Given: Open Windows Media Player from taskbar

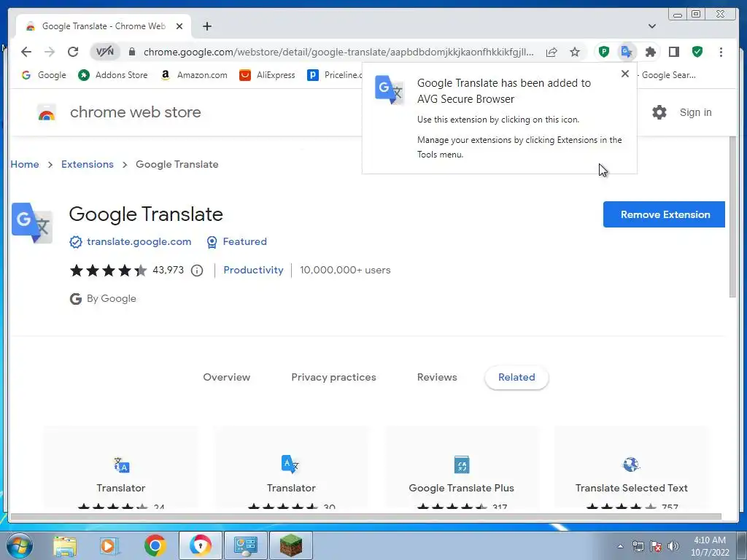Looking at the screenshot, I should [109, 545].
